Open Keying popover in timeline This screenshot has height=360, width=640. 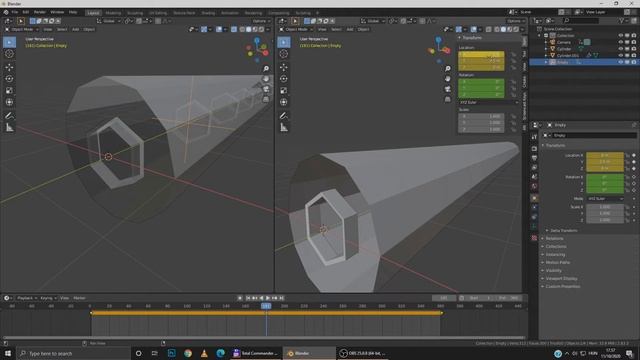pyautogui.click(x=48, y=298)
